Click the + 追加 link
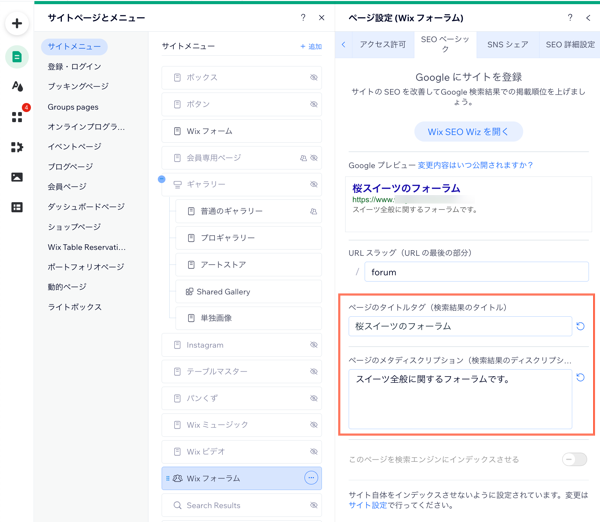 [311, 46]
